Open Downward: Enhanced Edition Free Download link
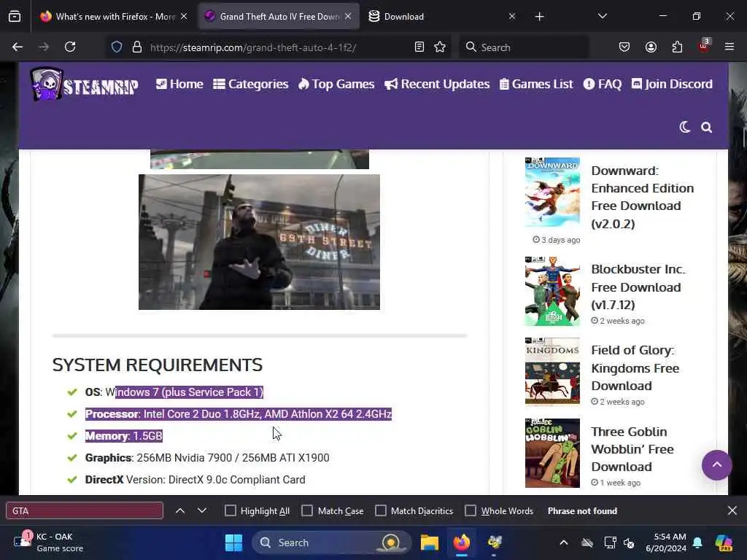Viewport: 747px width, 560px height. (x=642, y=197)
